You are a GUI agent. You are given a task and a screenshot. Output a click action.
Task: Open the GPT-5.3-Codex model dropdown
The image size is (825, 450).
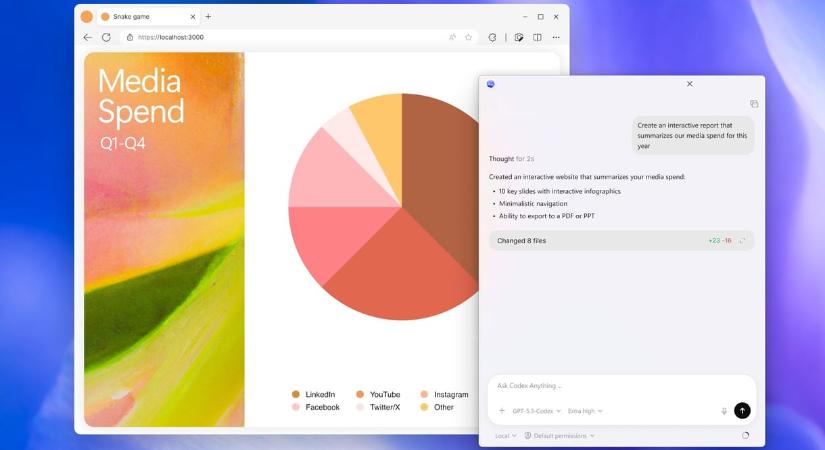(x=536, y=411)
